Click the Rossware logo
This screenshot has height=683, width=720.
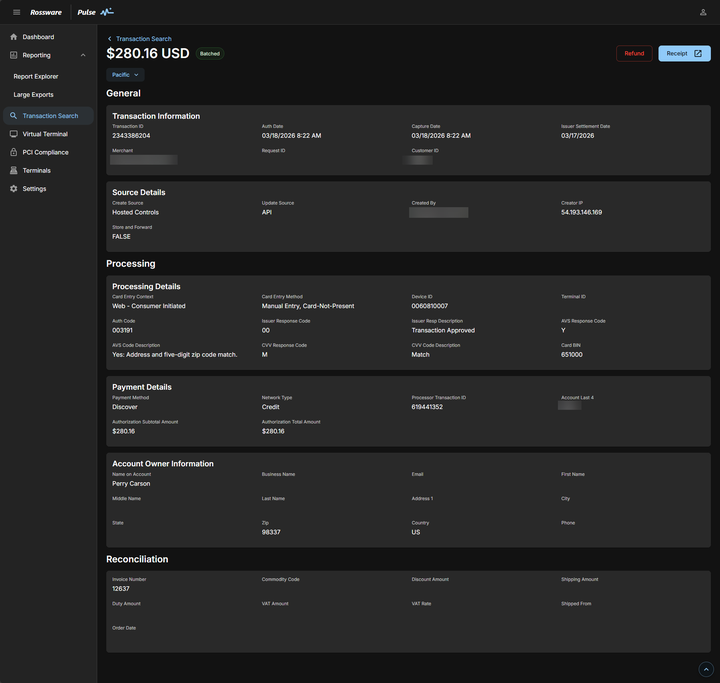click(46, 12)
